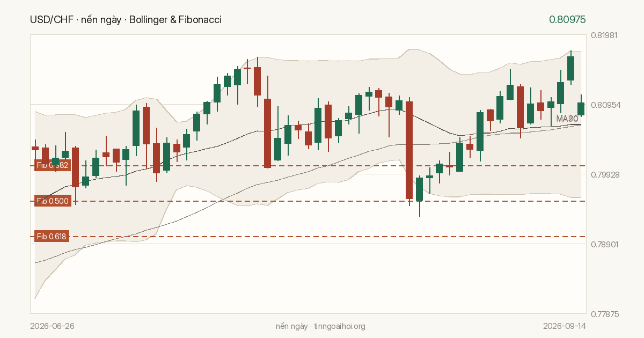Click the last green candle on the right
Image resolution: width=644 pixels, height=338 pixels.
pos(581,108)
